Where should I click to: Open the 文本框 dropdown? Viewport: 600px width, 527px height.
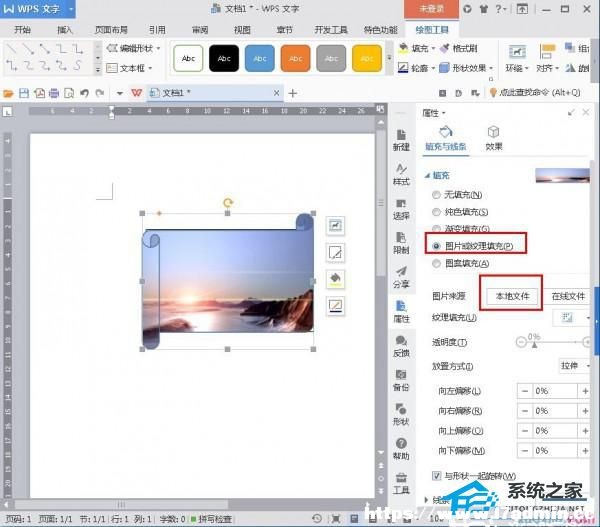(129, 68)
